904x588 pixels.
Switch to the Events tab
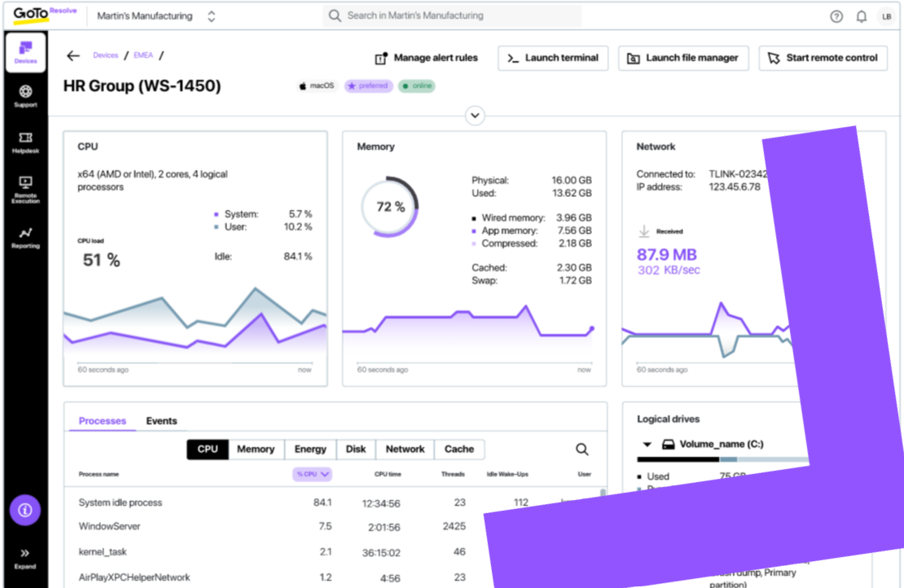[x=161, y=421]
